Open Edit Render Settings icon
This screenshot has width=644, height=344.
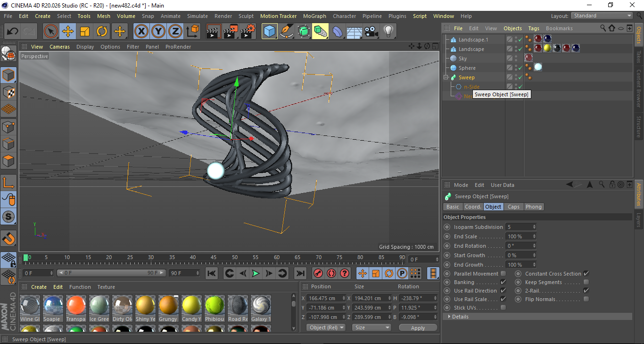[248, 32]
